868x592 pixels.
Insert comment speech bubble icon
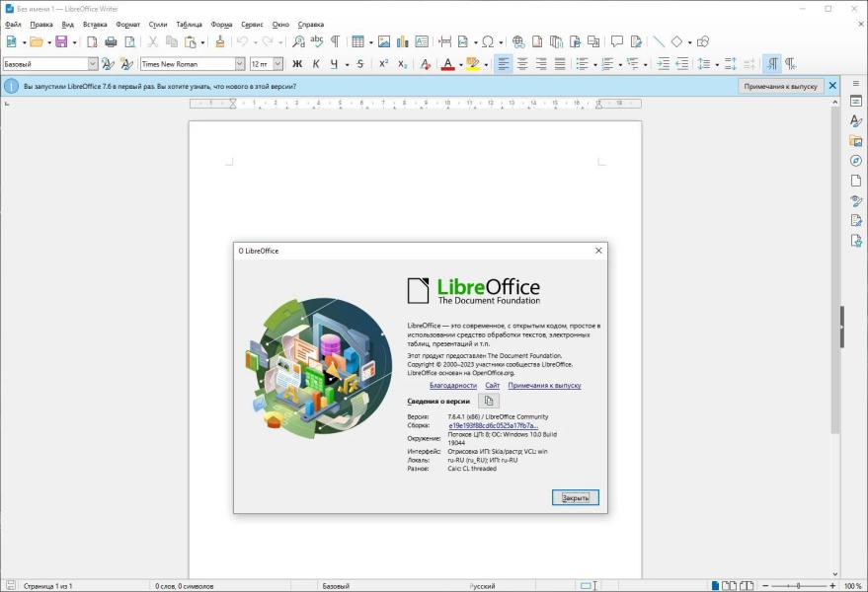pos(616,41)
